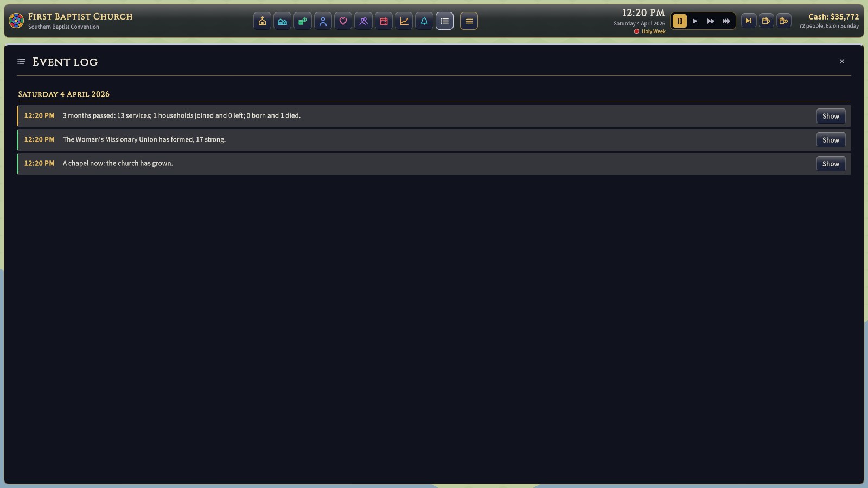
Task: Skip to next event button
Action: point(749,21)
